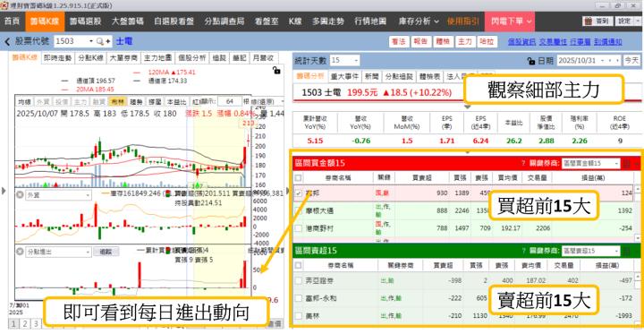Click the gift icon on 簽到
Screen dimensions: 644x334
(589, 21)
